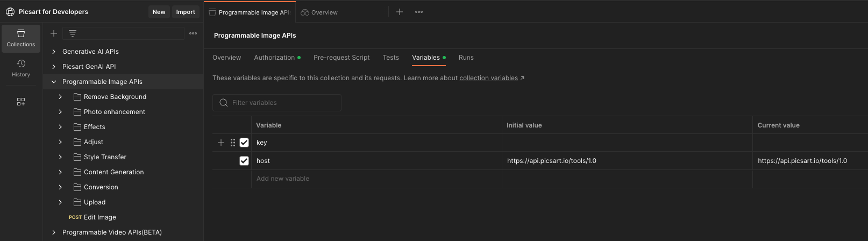Click the plus icon on key row
The width and height of the screenshot is (868, 241).
(221, 143)
